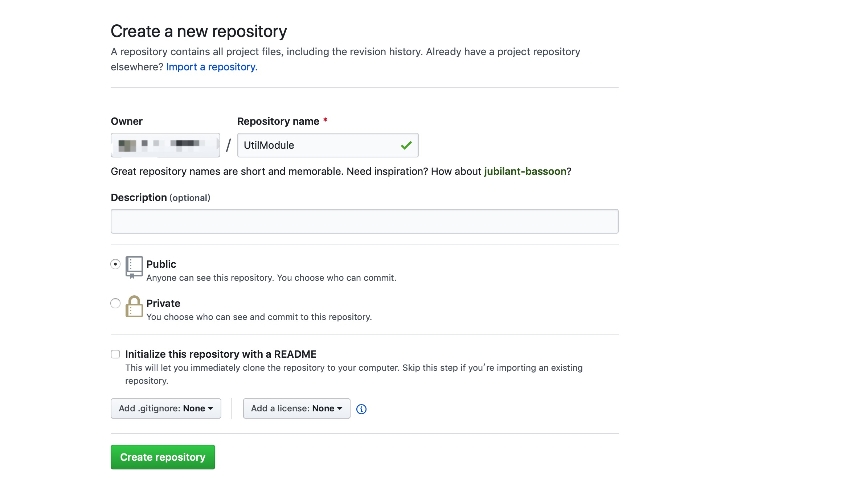This screenshot has height=489, width=868.
Task: Select the Private radio button
Action: (115, 303)
